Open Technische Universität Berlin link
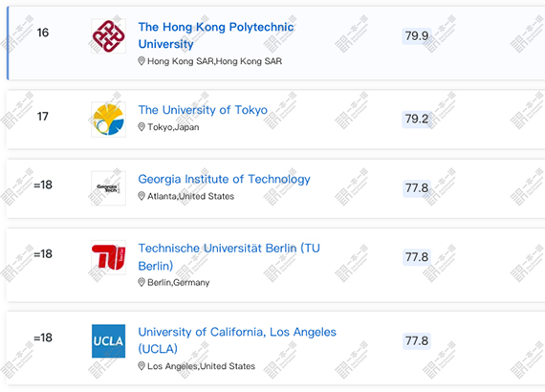The height and width of the screenshot is (392, 545). pos(229,257)
